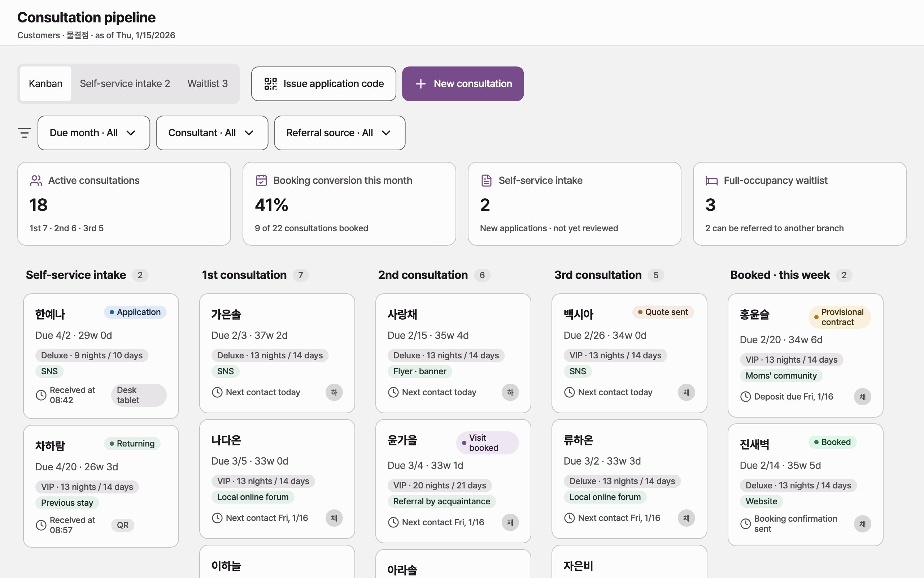Click the QR tag on 차하람 card
This screenshot has height=578, width=924.
pyautogui.click(x=123, y=525)
